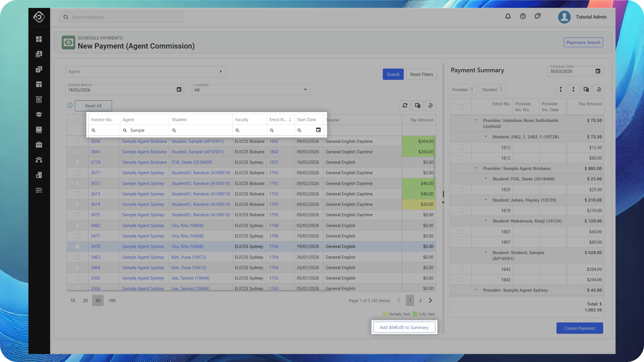The width and height of the screenshot is (644, 362).
Task: Tick the enrol 1835 checkbox in summary
Action: (461, 190)
